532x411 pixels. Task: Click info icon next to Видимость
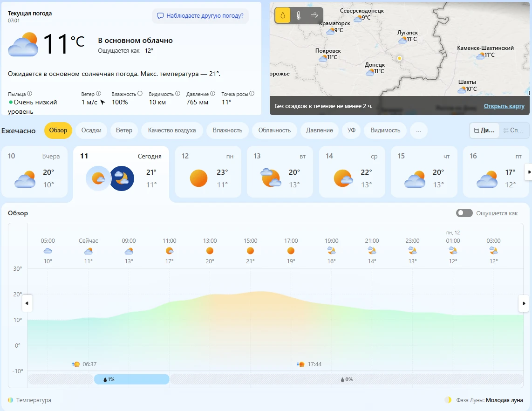tap(177, 94)
